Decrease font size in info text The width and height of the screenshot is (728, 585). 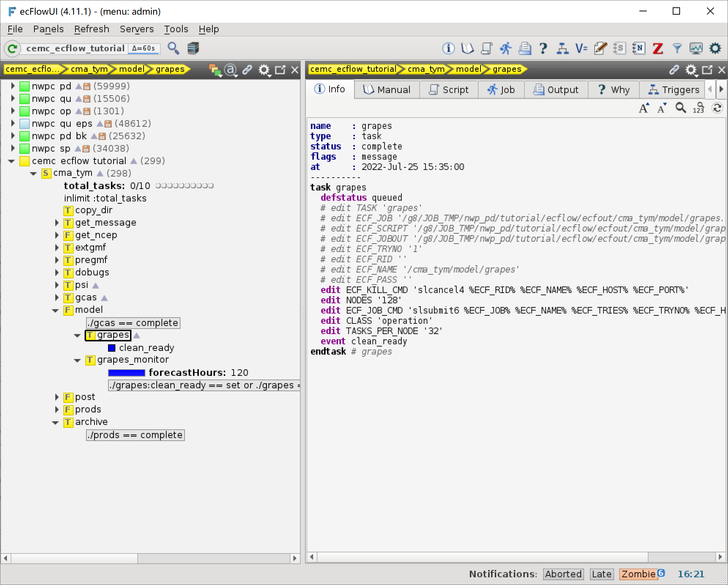[662, 108]
